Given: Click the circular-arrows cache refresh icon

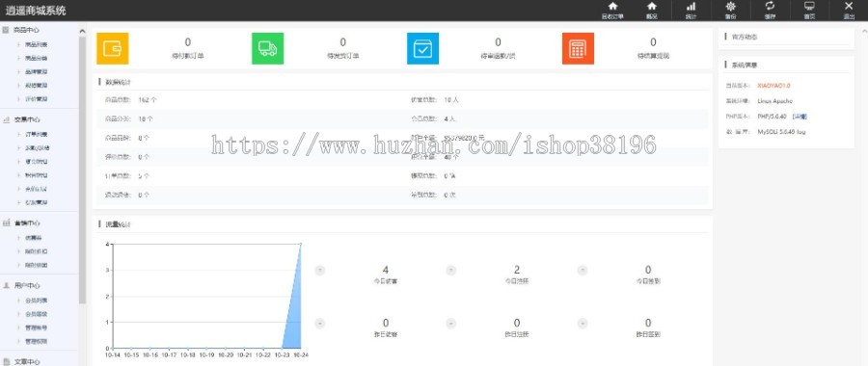Looking at the screenshot, I should pos(770,6).
